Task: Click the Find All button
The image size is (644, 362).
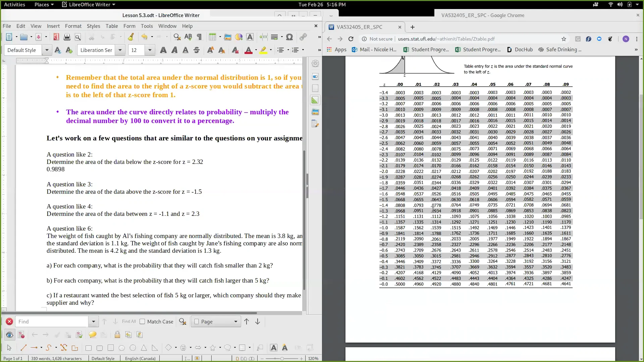Action: point(129,321)
